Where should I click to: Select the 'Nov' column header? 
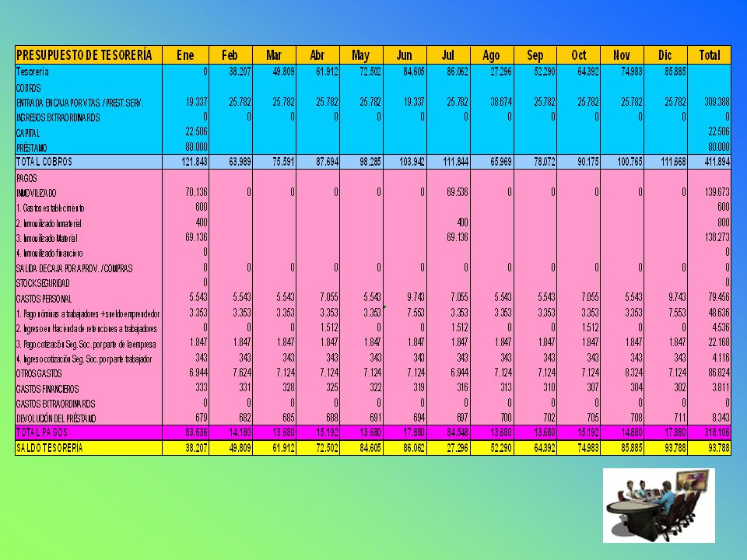pos(622,55)
